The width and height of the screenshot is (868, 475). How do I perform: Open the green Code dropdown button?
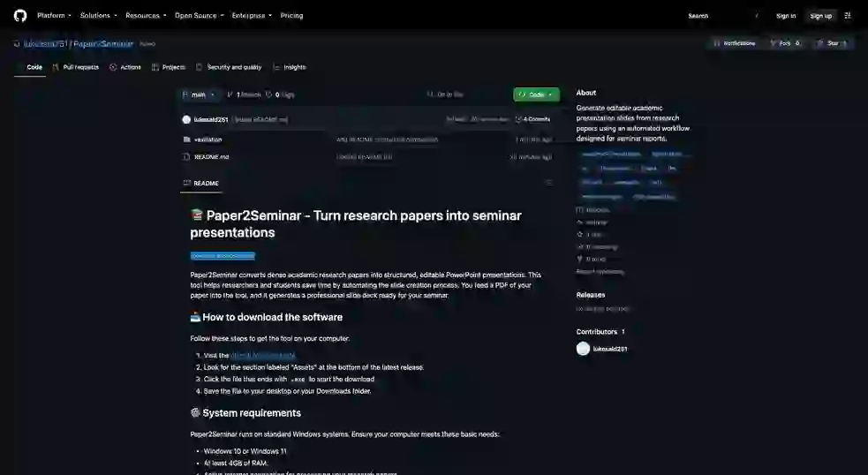(x=536, y=94)
